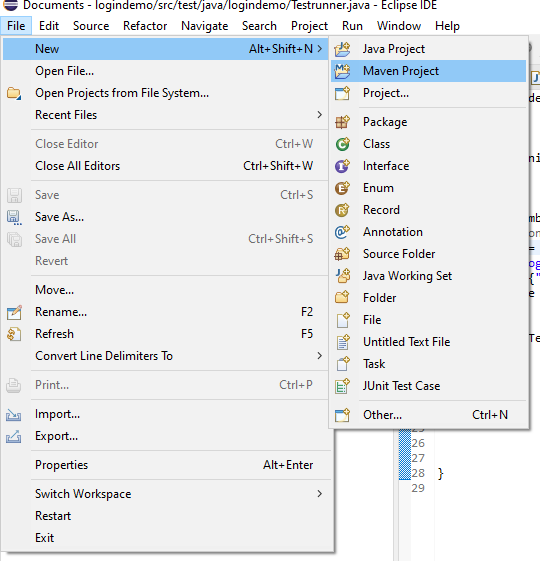Click the Task icon
This screenshot has width=540, height=561.
(343, 364)
